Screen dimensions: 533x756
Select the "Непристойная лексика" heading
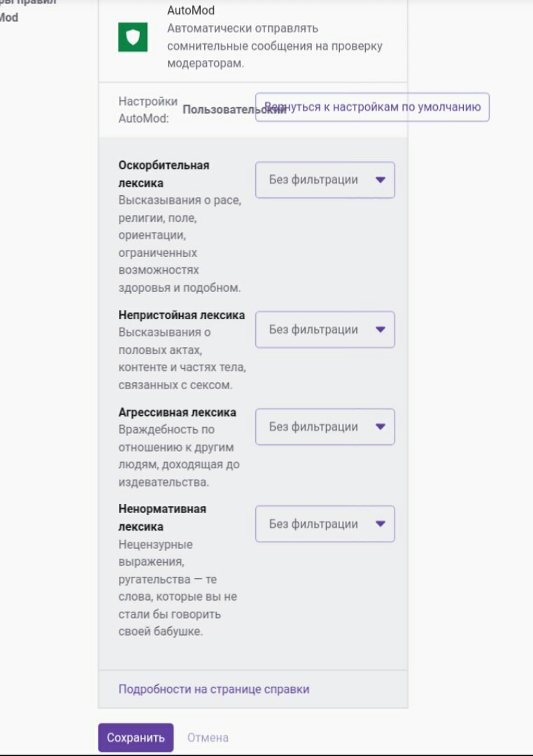click(x=182, y=315)
